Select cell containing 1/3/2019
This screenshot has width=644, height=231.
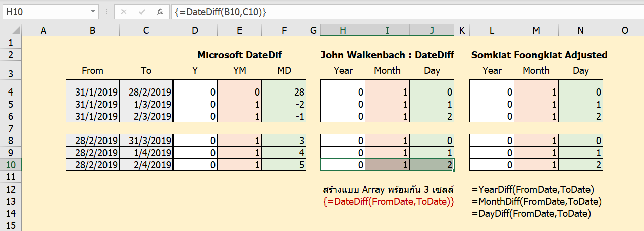pyautogui.click(x=146, y=104)
